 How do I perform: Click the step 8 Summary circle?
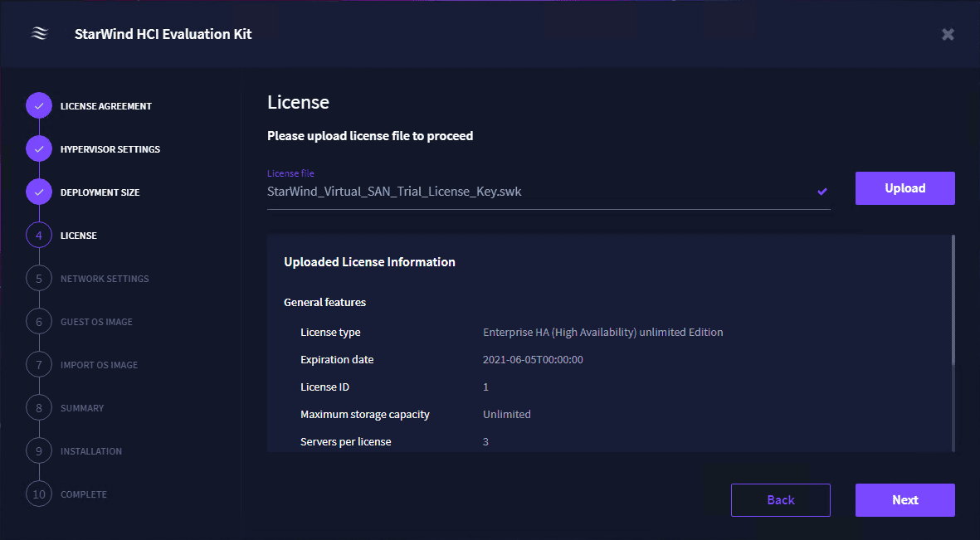[x=39, y=408]
